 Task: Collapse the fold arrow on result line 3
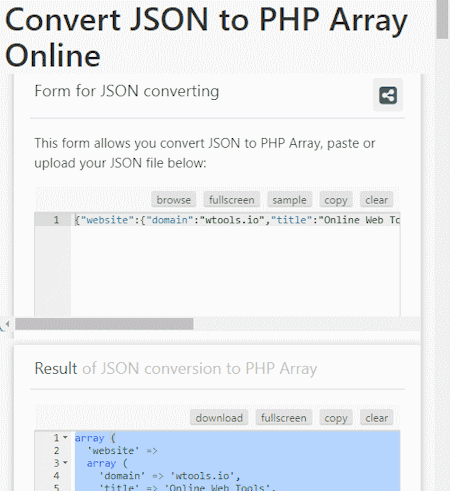point(65,463)
